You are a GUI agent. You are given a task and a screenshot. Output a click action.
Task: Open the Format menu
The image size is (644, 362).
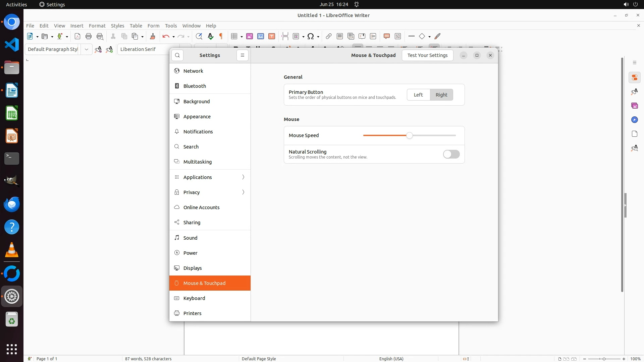(97, 26)
